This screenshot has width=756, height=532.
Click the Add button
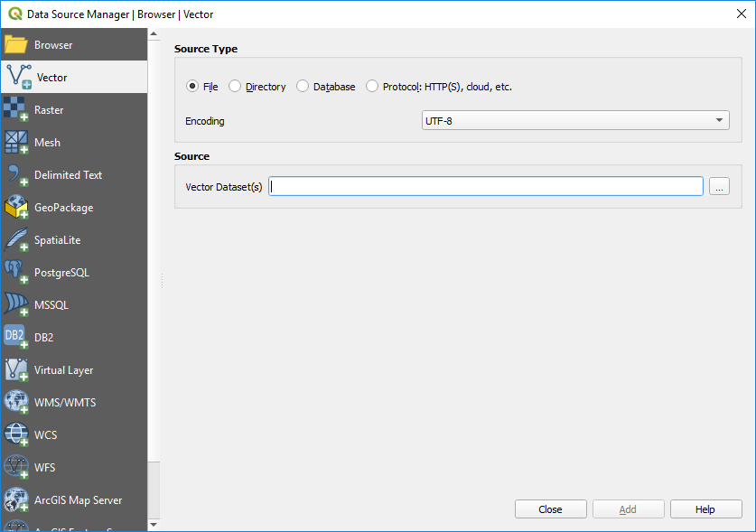[628, 509]
